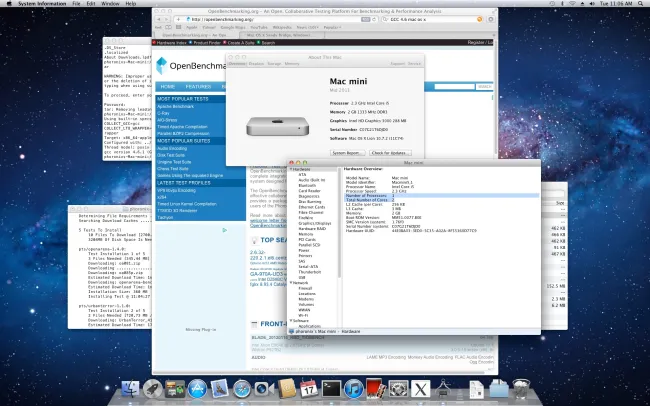The height and width of the screenshot is (406, 650).
Task: Click HOME in OpenBenchmarking navigation bar
Action: [x=168, y=87]
